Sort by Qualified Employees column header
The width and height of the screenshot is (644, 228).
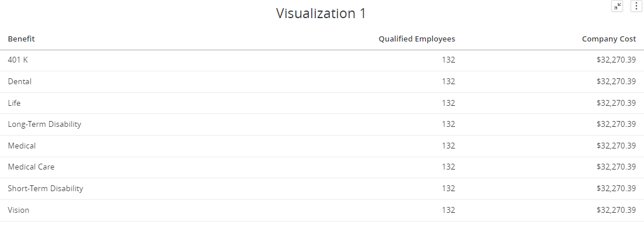pos(417,39)
